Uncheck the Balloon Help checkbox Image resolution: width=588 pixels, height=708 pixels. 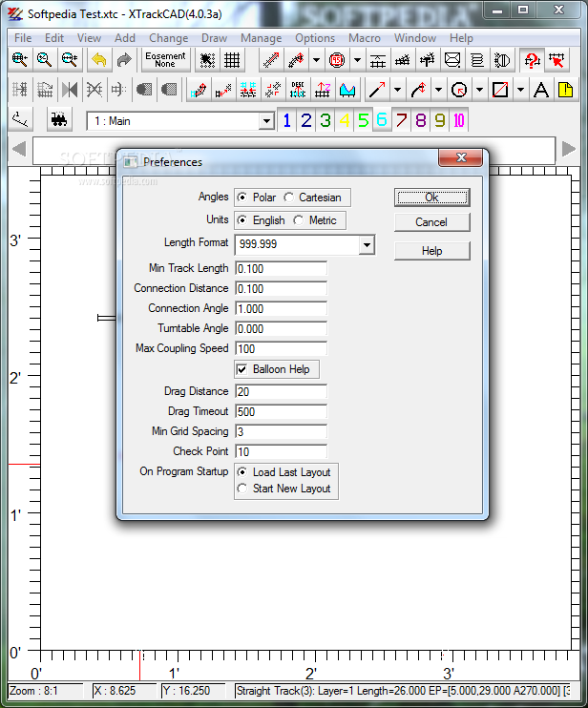pos(242,369)
